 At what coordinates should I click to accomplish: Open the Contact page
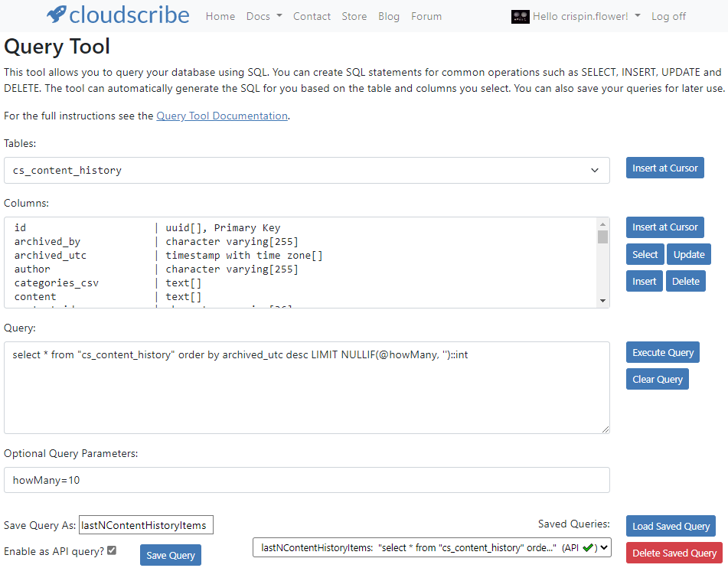coord(312,16)
